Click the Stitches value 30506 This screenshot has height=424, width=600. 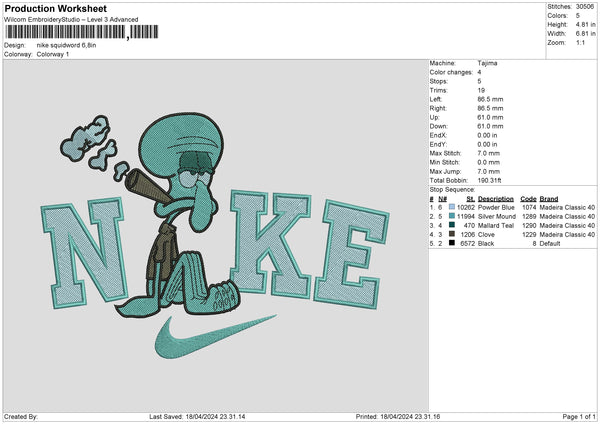coord(585,7)
